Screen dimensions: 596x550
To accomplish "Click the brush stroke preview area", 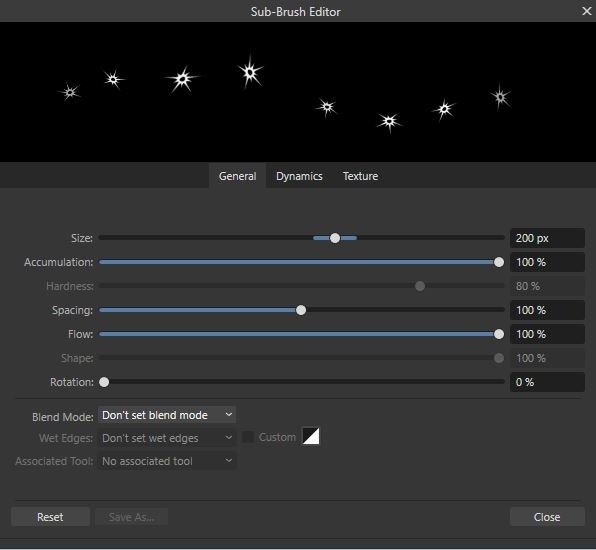I will click(x=298, y=92).
